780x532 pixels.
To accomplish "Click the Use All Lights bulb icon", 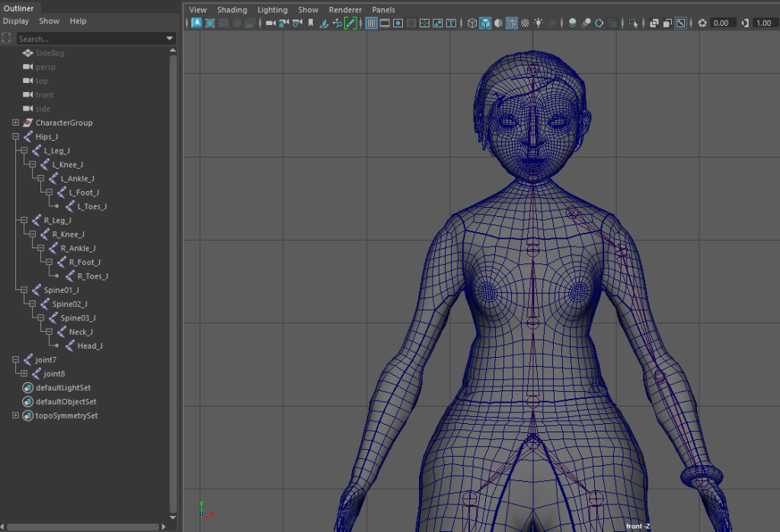I will point(539,23).
